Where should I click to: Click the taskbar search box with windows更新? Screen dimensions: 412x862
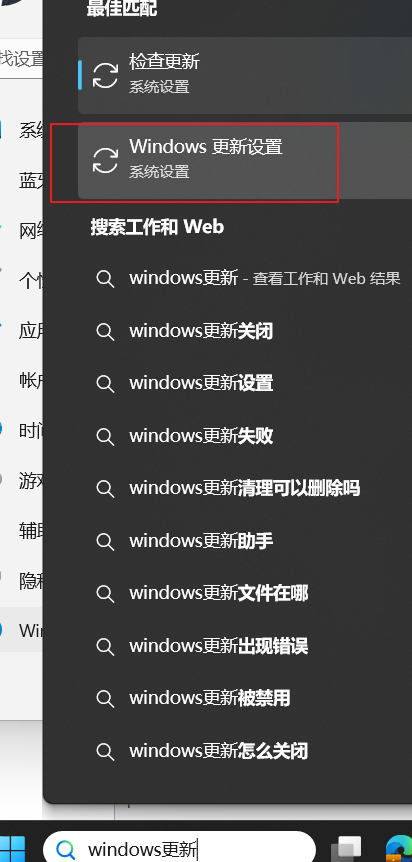[179, 849]
